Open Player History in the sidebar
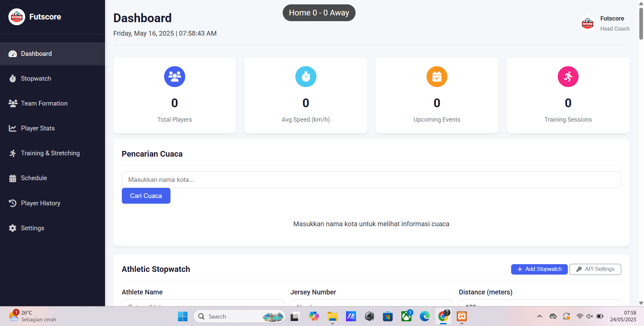 pos(52,203)
